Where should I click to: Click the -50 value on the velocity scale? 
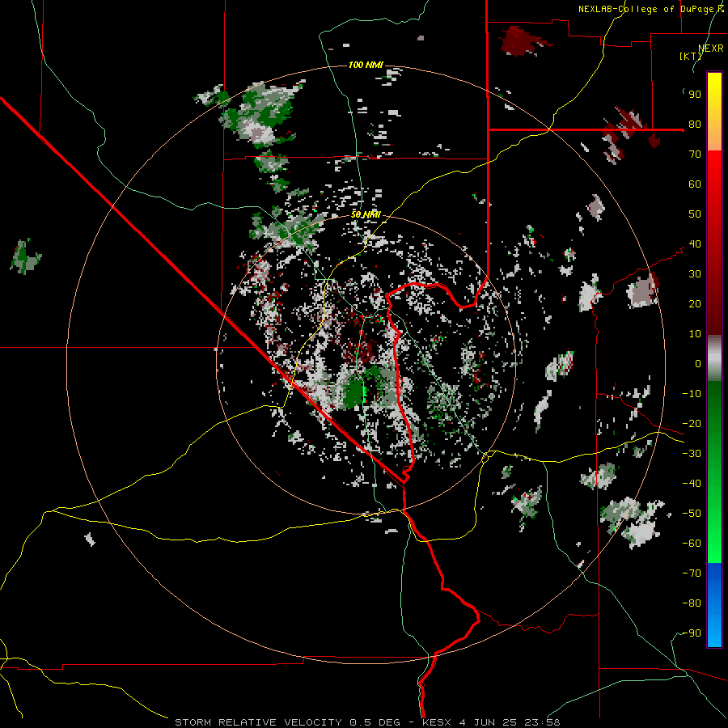click(692, 514)
